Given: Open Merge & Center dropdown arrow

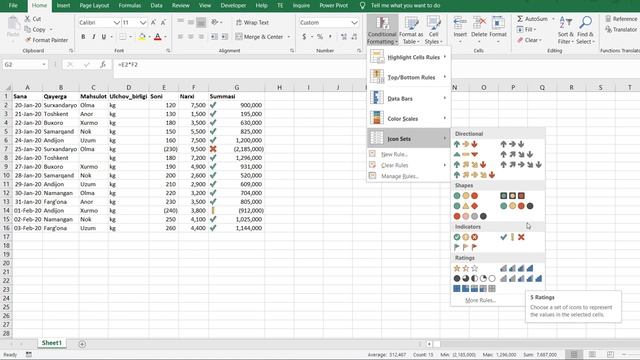Looking at the screenshot, I should tap(289, 37).
